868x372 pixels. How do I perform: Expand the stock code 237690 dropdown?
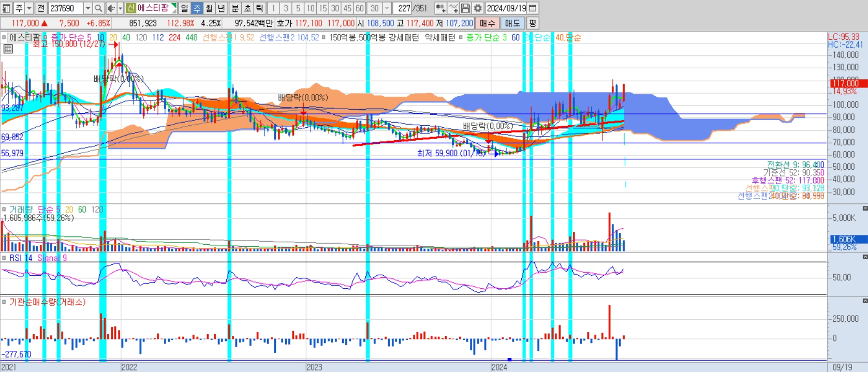coord(87,8)
